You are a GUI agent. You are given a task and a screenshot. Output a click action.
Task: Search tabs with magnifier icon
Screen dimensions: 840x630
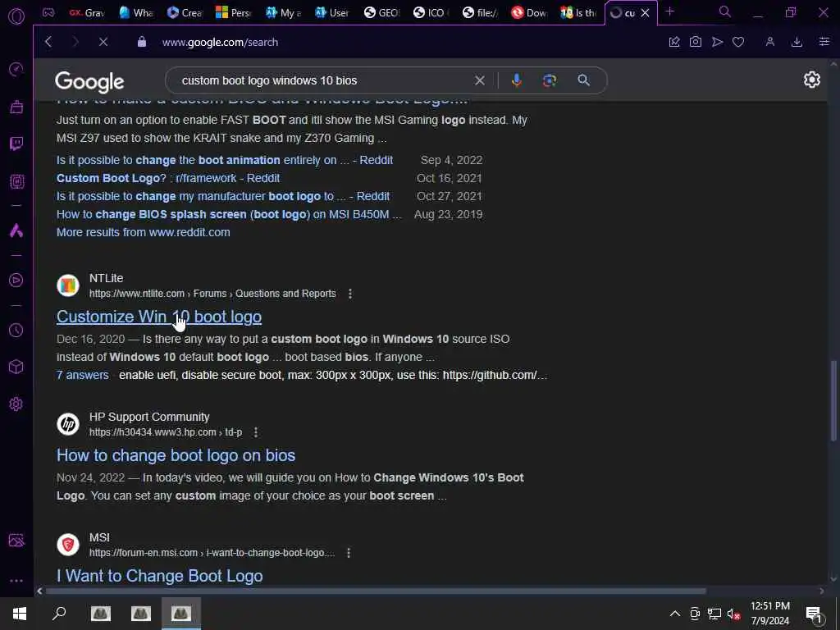725,11
